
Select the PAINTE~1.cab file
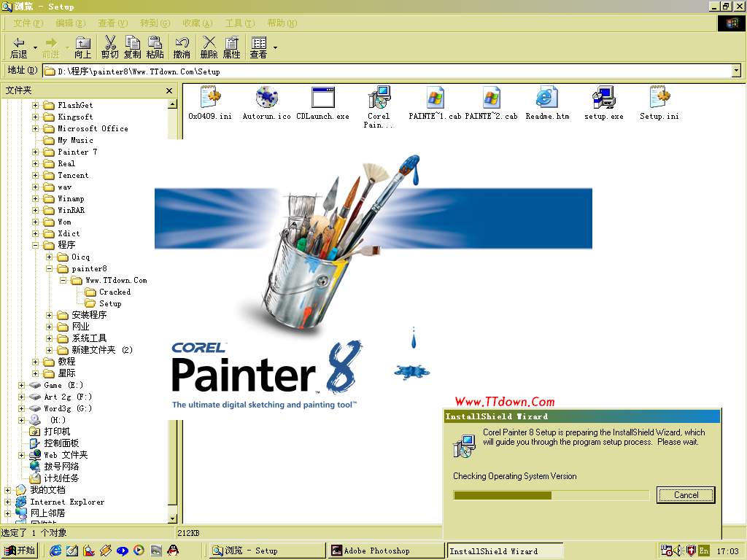[435, 103]
